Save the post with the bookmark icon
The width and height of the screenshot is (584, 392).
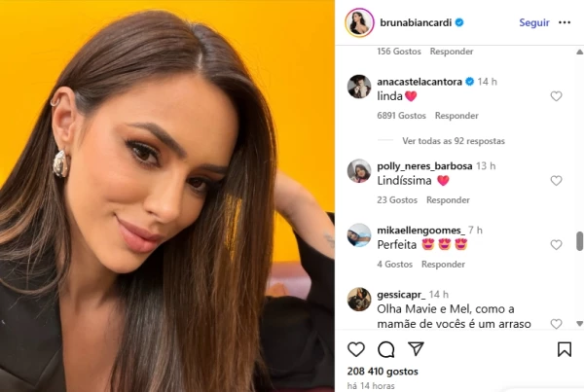coord(565,349)
